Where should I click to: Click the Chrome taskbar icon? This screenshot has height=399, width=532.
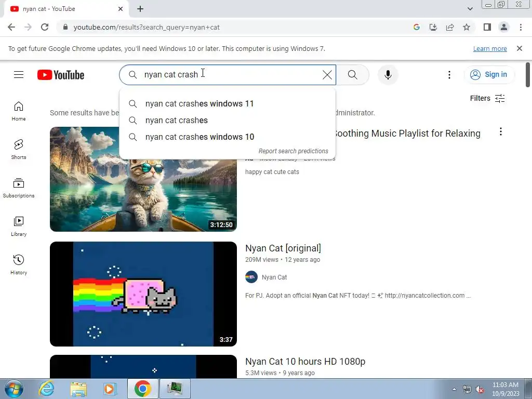coord(142,389)
